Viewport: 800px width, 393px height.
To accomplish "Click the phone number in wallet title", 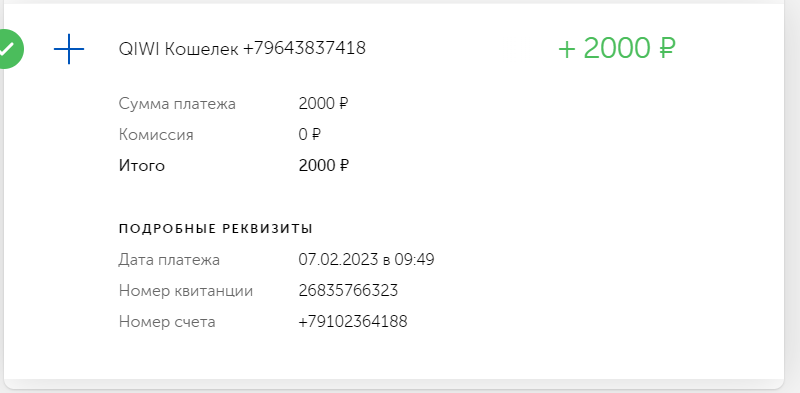I will tap(304, 48).
